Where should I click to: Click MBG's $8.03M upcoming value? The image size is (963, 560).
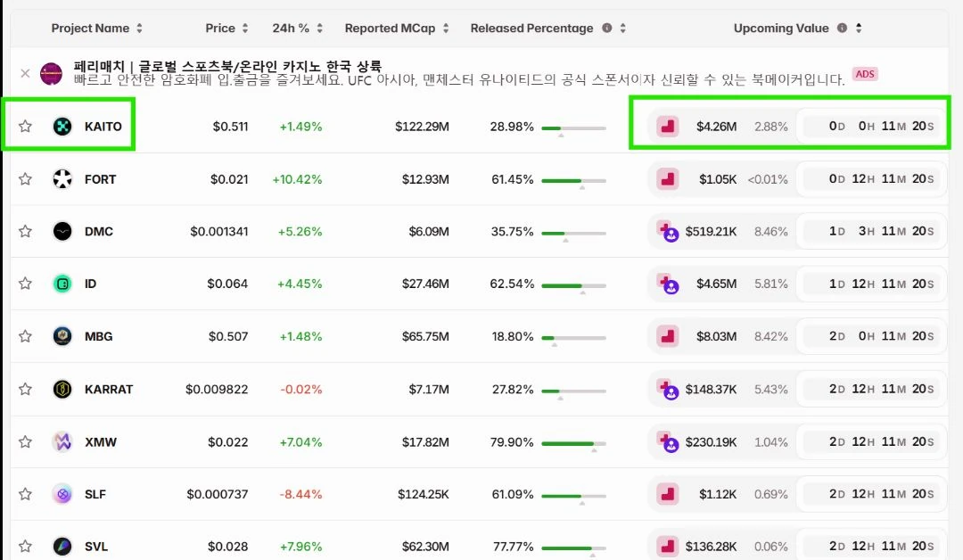716,336
